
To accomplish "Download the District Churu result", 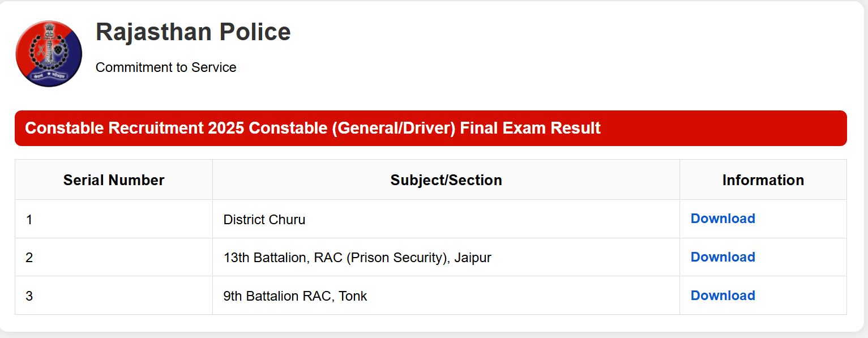I will click(x=722, y=219).
